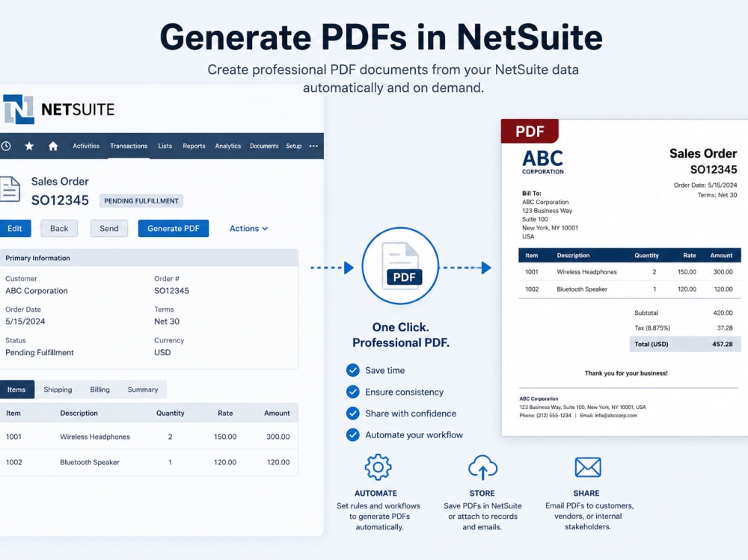748x560 pixels.
Task: Click the Back button
Action: [59, 229]
